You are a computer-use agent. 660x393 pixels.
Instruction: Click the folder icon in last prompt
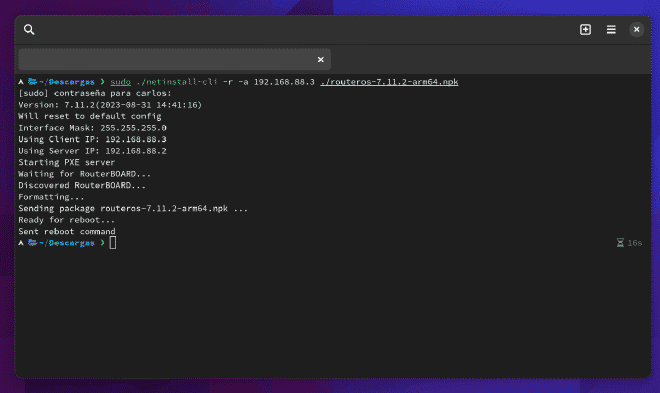pos(32,243)
